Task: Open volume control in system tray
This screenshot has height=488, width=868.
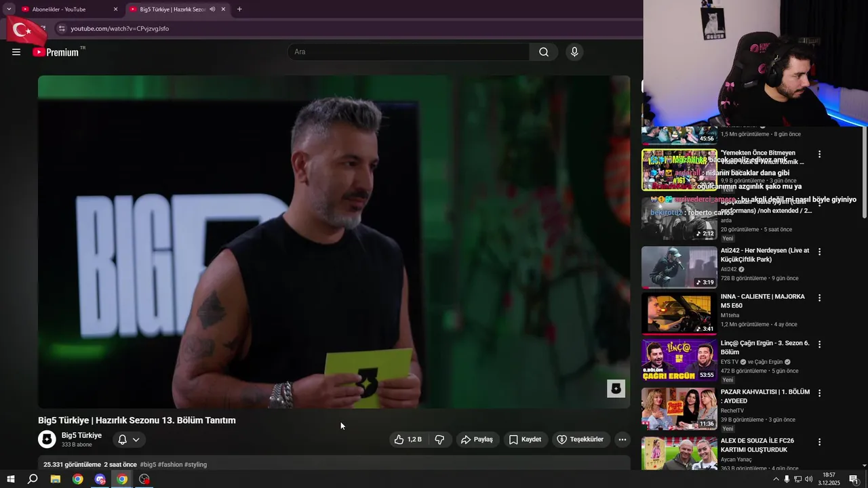Action: pos(808,479)
